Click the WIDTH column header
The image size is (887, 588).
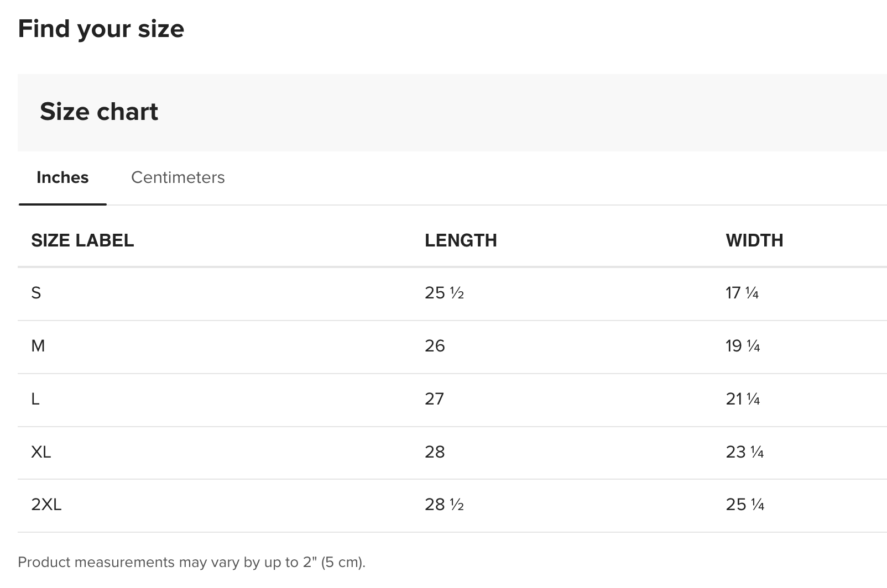click(x=754, y=240)
